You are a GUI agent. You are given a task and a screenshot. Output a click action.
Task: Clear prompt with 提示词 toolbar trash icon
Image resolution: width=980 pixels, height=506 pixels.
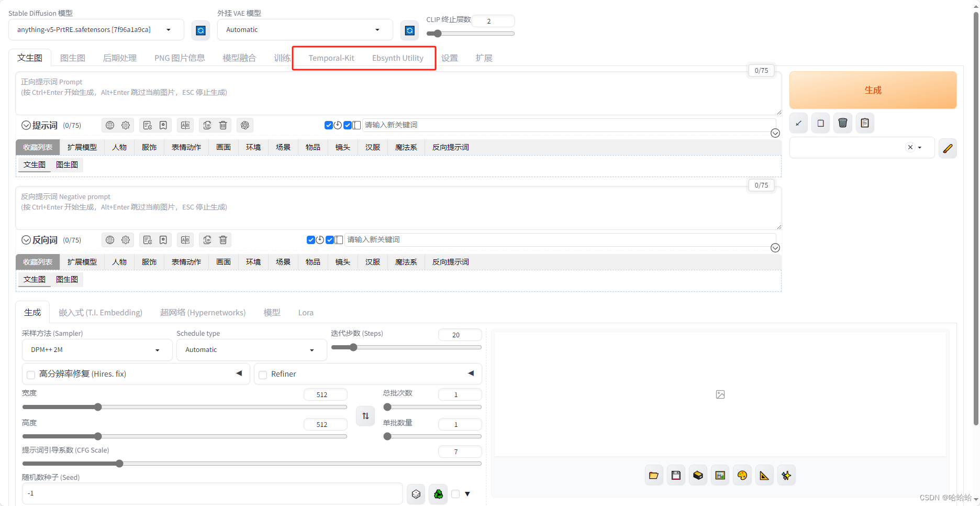point(223,125)
